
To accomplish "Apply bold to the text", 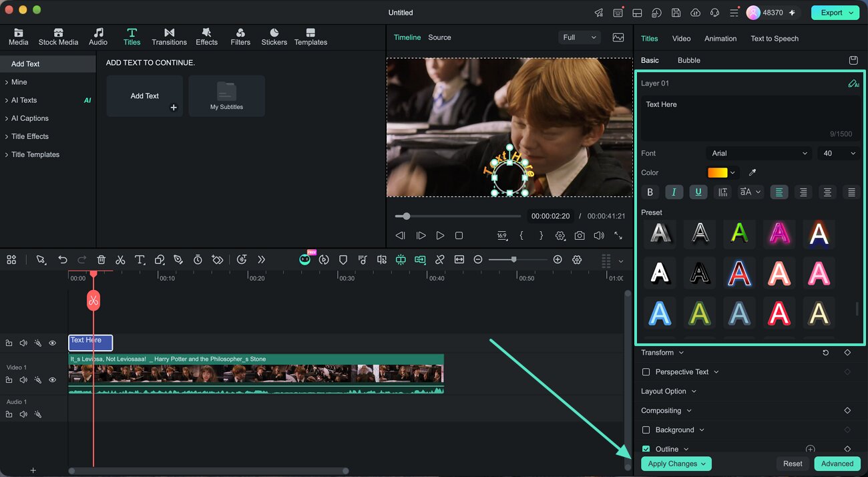I will (650, 192).
